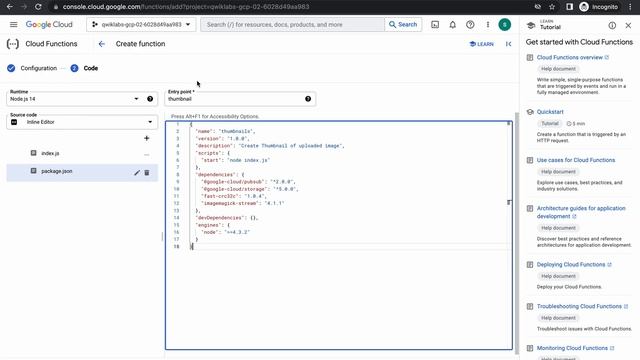Collapse the side panel toggle

[508, 44]
